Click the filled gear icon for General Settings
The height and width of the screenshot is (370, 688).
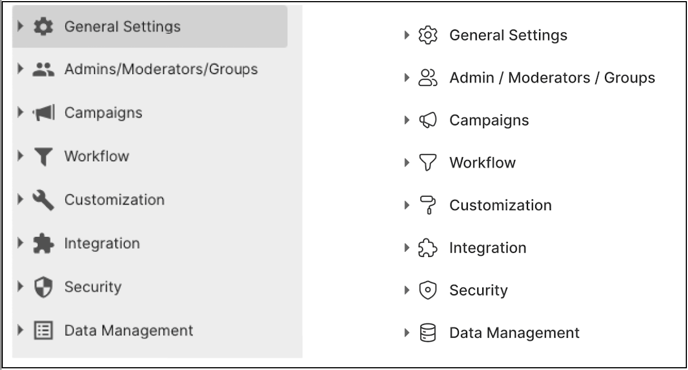tap(43, 26)
